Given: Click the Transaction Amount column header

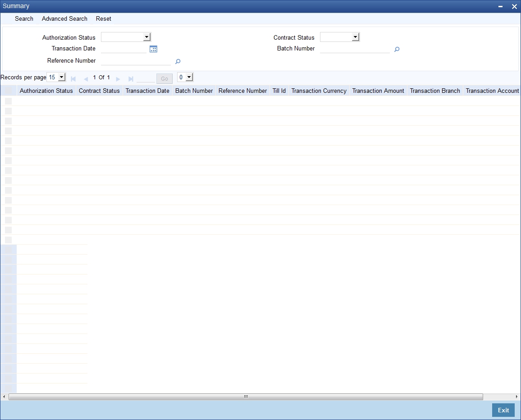Looking at the screenshot, I should click(x=378, y=91).
